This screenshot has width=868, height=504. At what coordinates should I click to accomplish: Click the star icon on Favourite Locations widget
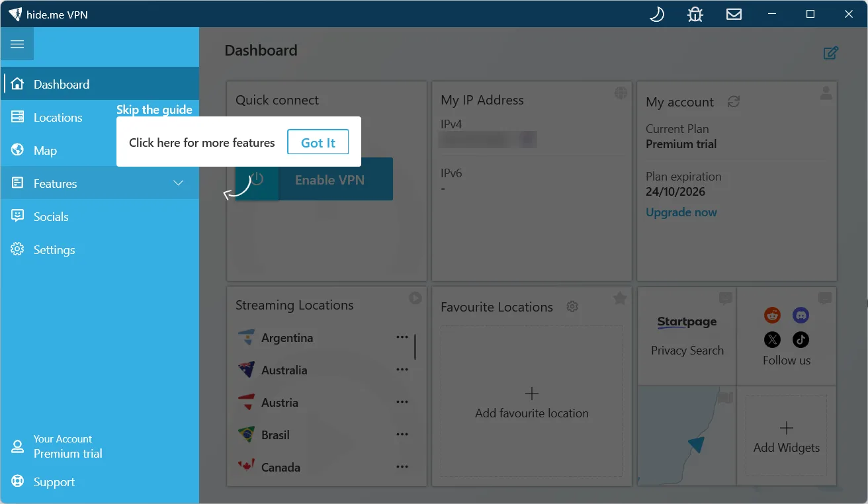620,298
